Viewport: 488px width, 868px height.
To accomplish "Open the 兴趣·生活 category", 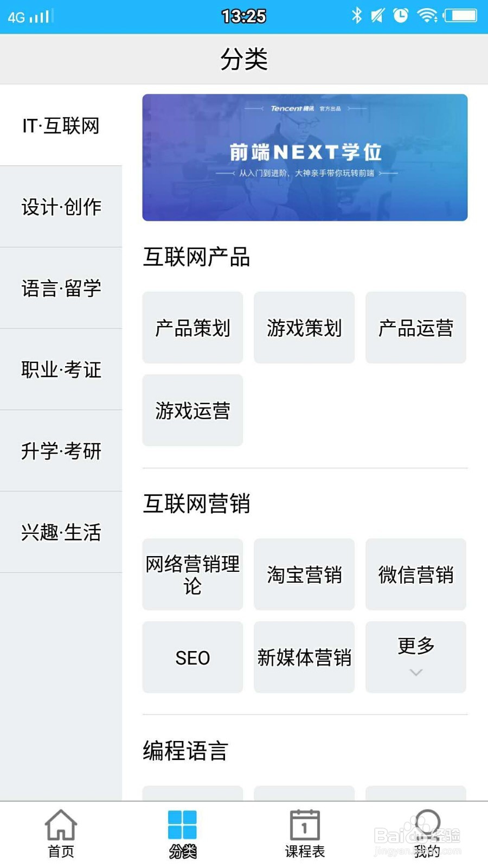I will click(61, 532).
